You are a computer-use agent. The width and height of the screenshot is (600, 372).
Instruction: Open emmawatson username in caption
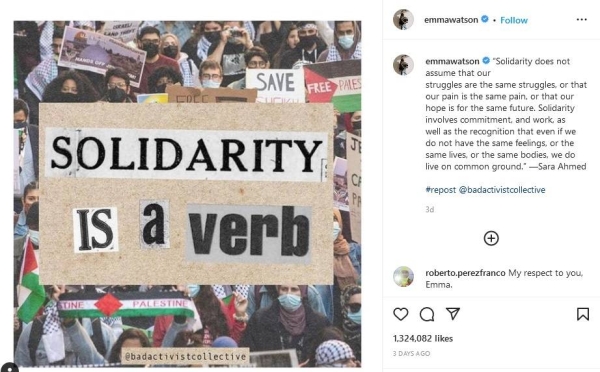coord(452,61)
